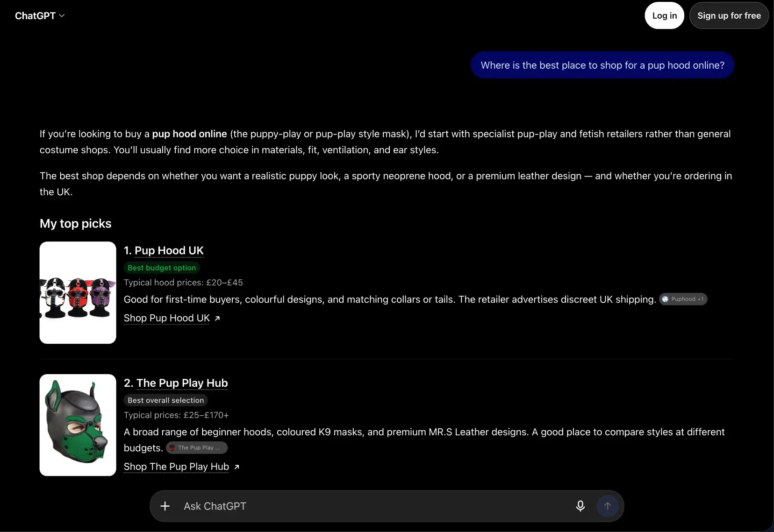Screen dimensions: 774x532
Task: View the three-hoods product thumbnail
Action: pos(78,292)
